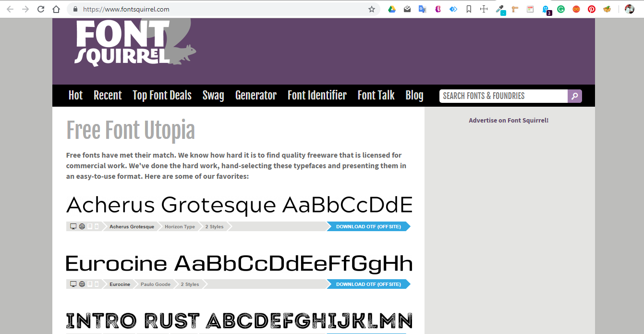Open the basket with green arrow extension

point(607,9)
